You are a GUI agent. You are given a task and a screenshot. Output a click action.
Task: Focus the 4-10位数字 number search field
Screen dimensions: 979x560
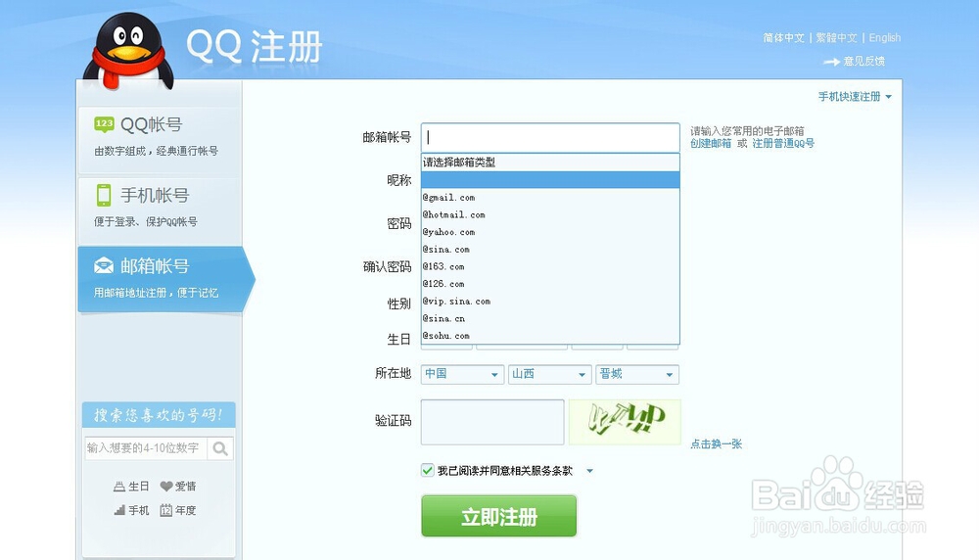click(x=146, y=448)
